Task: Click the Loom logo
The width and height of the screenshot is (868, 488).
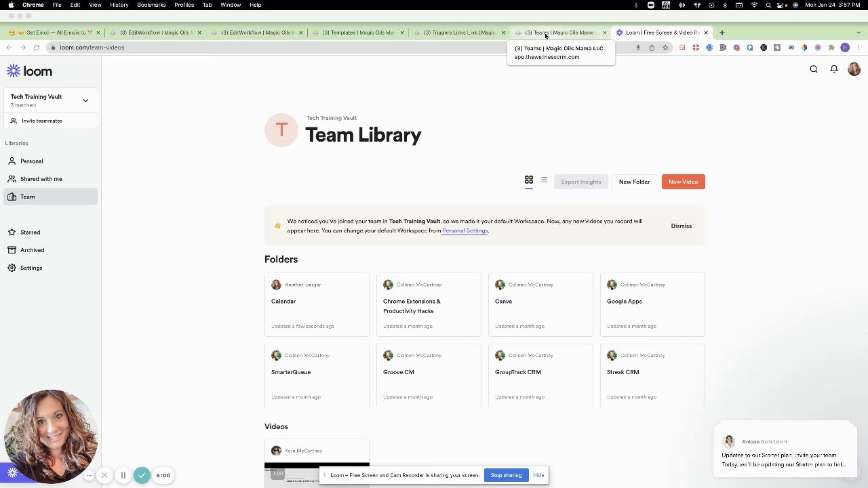Action: pos(29,71)
